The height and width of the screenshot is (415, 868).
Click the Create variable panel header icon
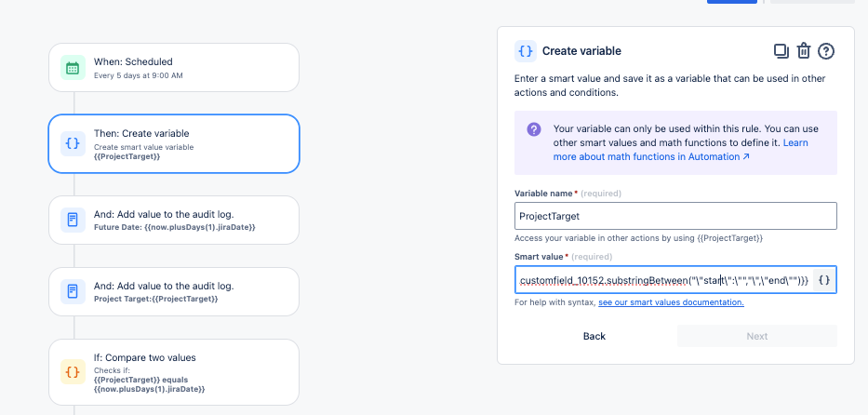point(526,51)
